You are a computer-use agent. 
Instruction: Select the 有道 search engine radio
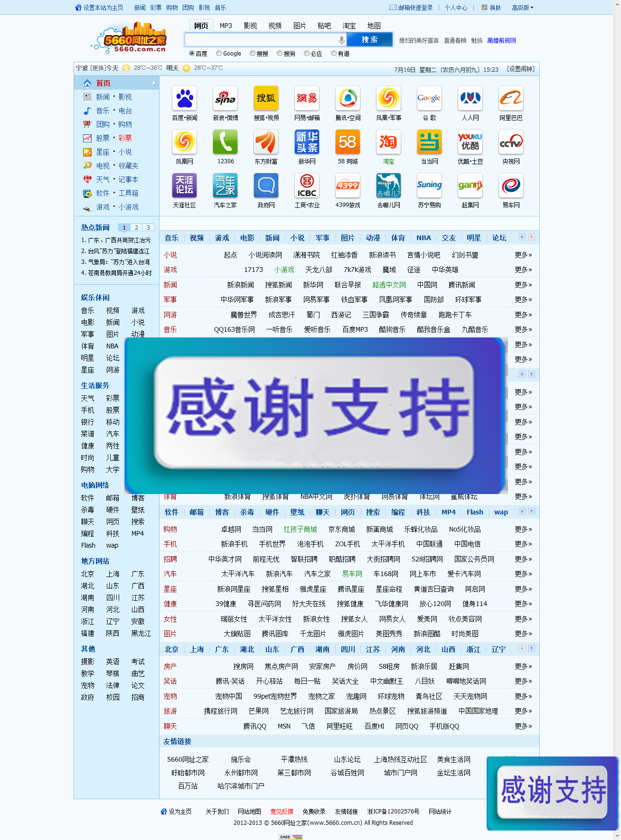[x=334, y=53]
